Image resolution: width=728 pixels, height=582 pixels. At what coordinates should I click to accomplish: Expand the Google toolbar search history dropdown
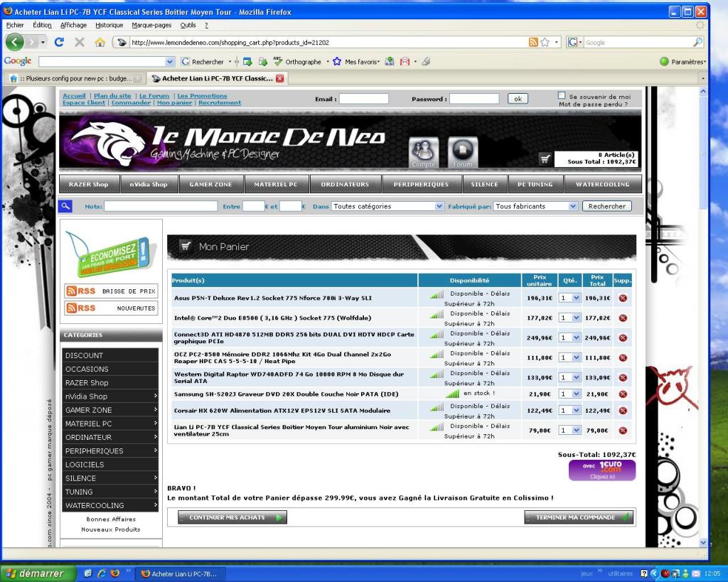point(170,61)
